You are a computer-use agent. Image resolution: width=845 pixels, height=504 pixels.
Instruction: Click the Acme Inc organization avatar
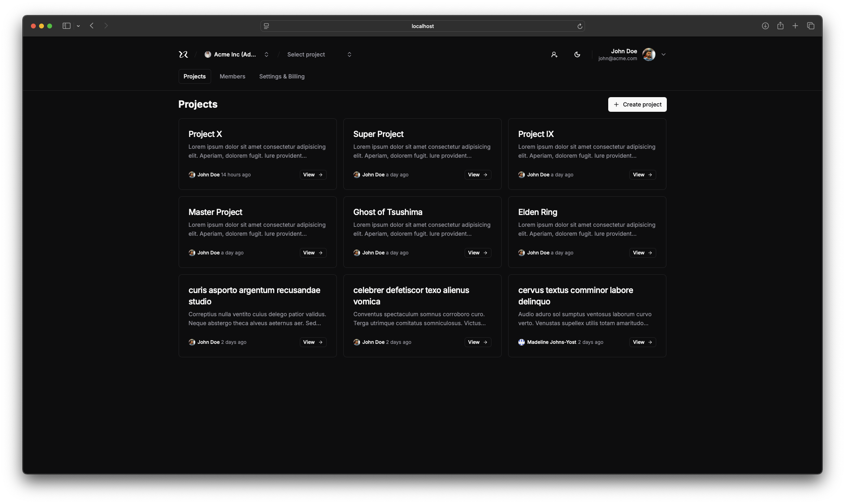[208, 54]
